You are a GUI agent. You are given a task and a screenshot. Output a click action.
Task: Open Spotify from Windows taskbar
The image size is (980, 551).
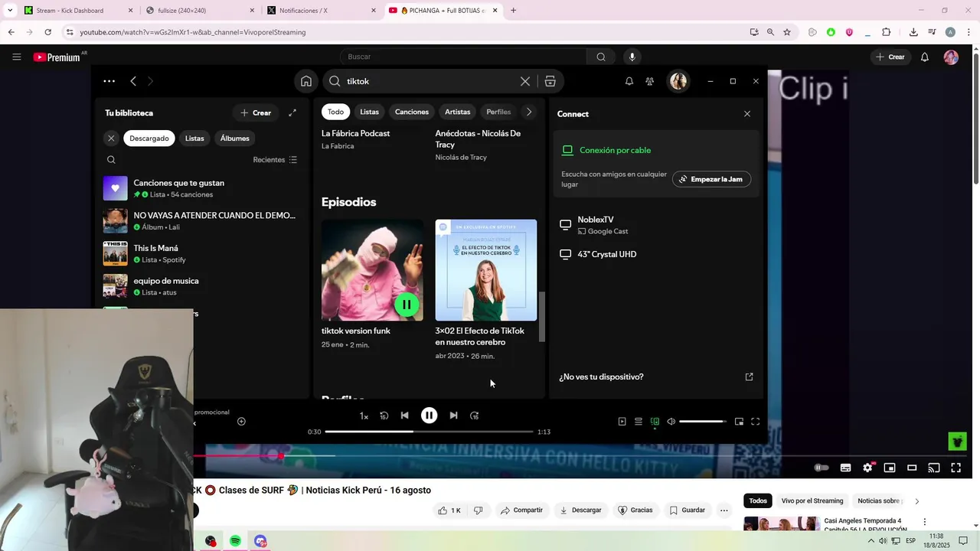point(235,541)
